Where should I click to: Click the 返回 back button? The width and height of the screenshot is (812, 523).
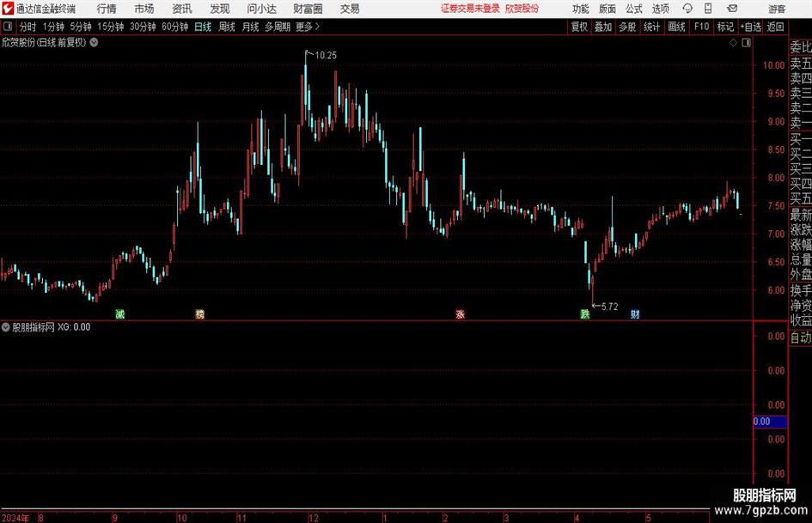click(x=775, y=27)
